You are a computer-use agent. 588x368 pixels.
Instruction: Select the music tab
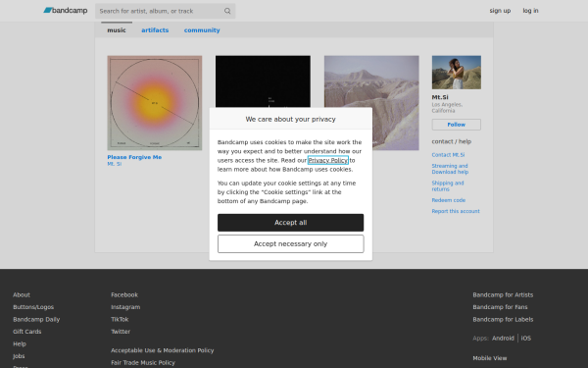click(x=117, y=30)
